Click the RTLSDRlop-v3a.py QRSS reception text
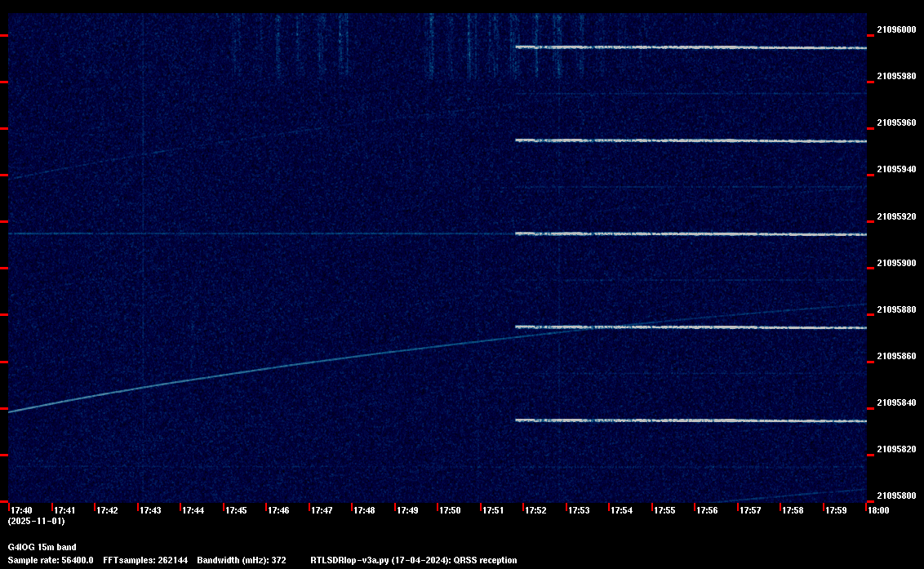924x569 pixels. click(x=414, y=560)
